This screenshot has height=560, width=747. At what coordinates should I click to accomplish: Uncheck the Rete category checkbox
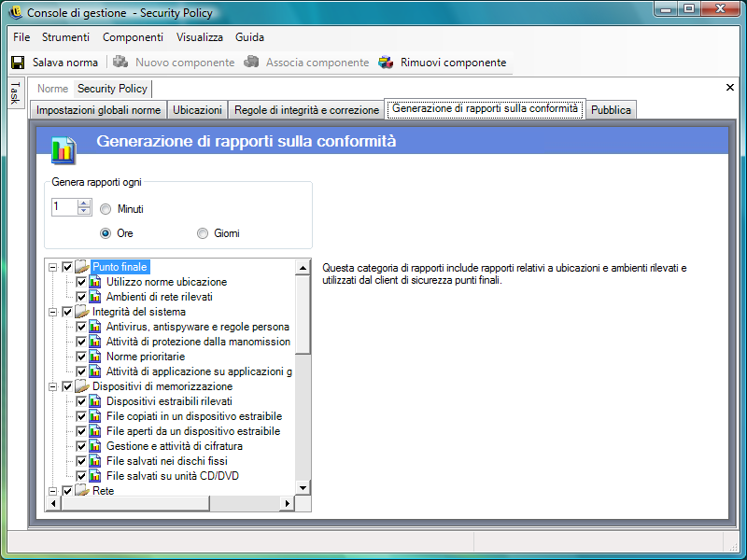click(x=67, y=491)
